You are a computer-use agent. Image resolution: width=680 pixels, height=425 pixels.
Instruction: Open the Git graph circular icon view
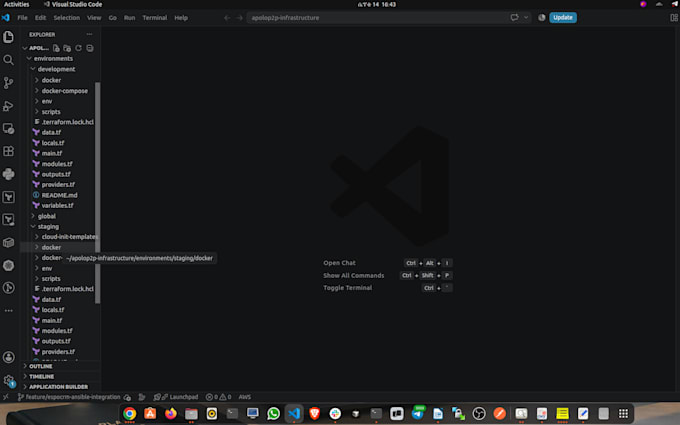tap(8, 288)
